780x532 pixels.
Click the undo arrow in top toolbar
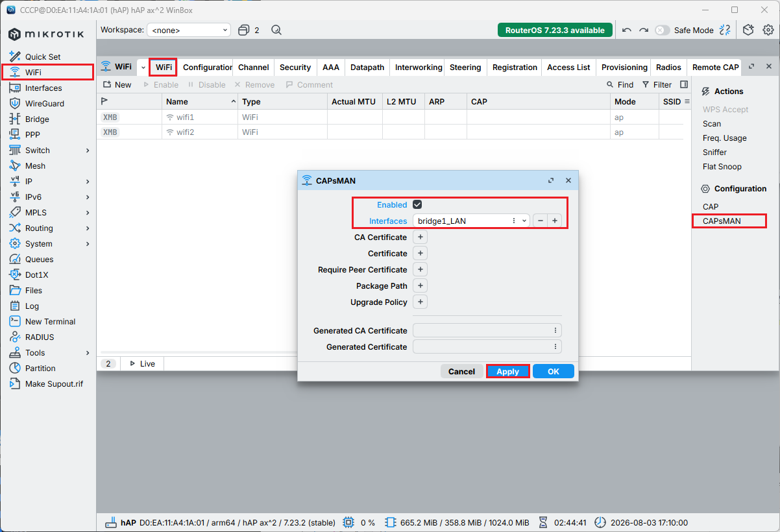[626, 30]
